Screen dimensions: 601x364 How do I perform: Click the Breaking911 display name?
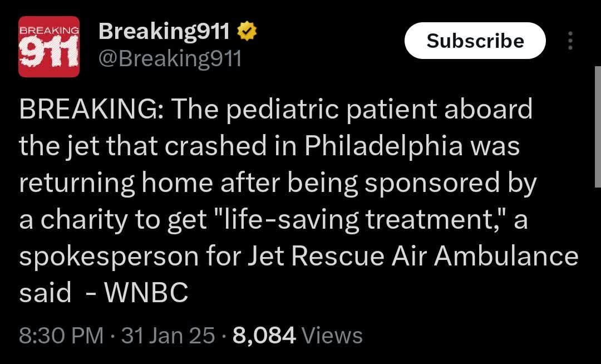164,33
